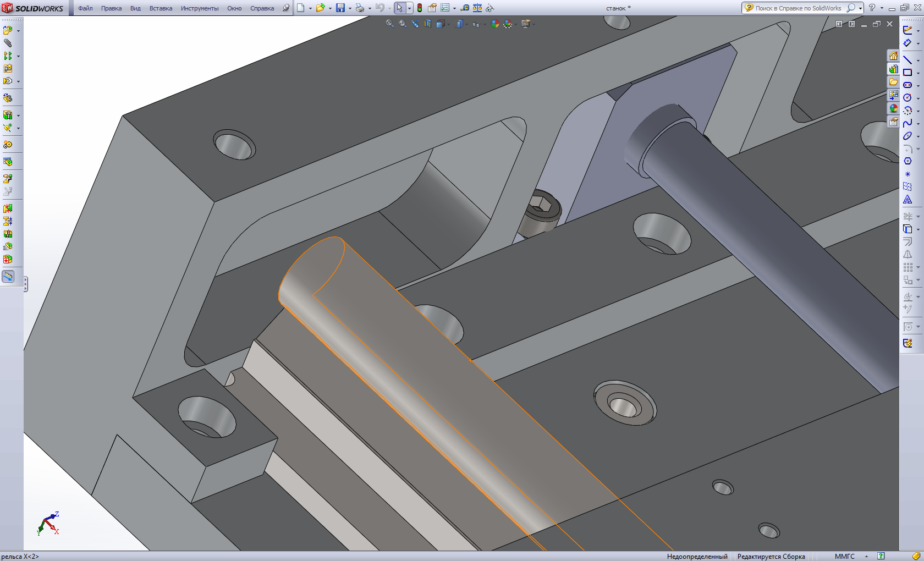The width and height of the screenshot is (924, 561).
Task: Click the help status icon in status bar
Action: point(881,556)
